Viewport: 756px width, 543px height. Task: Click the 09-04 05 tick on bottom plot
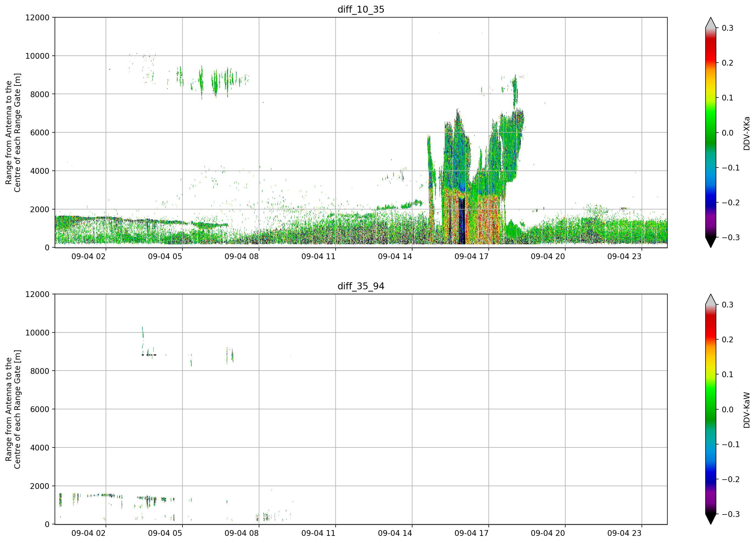point(165,533)
